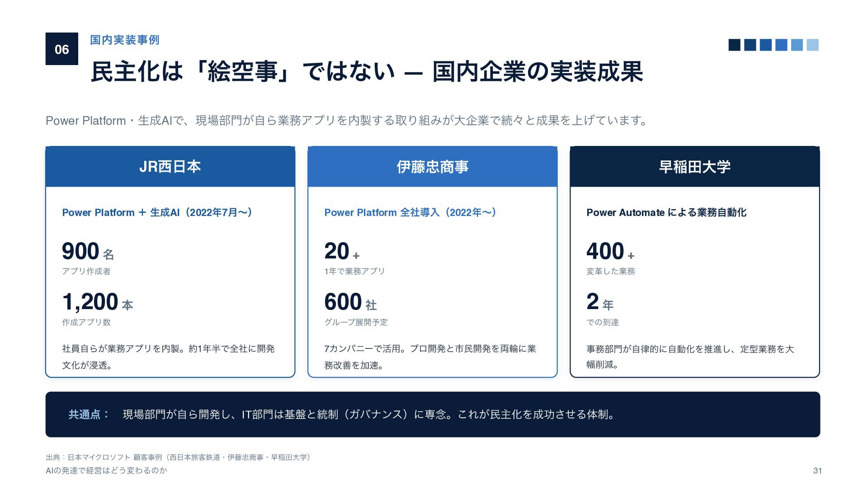Click the グループ展開予定 label

[x=356, y=322]
